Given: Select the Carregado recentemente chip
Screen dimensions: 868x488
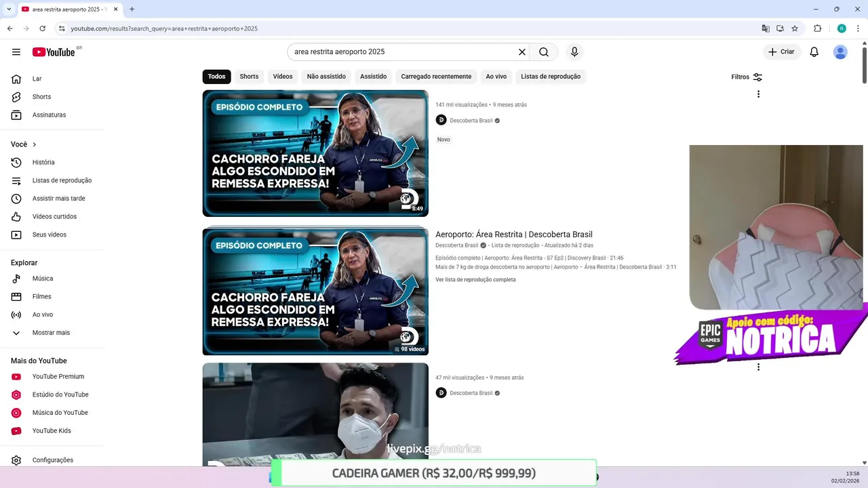Looking at the screenshot, I should pyautogui.click(x=436, y=77).
